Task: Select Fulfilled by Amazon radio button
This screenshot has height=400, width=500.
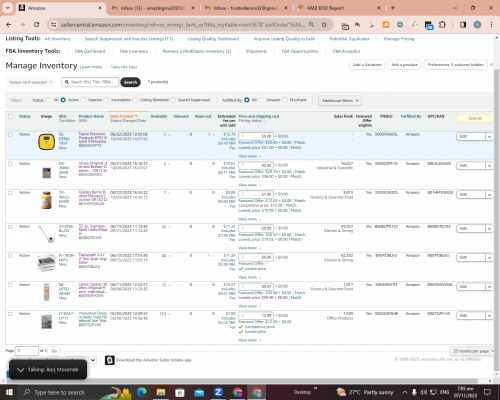Action: [x=261, y=100]
